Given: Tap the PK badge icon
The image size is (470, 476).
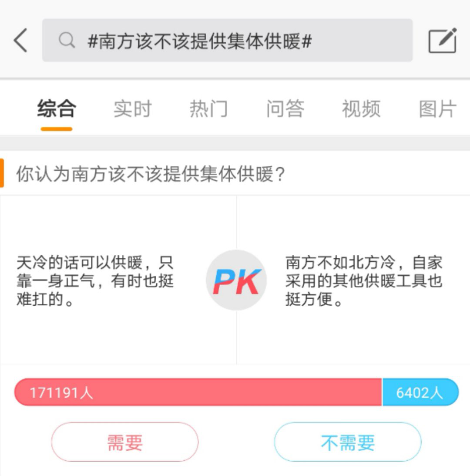Looking at the screenshot, I should (236, 280).
